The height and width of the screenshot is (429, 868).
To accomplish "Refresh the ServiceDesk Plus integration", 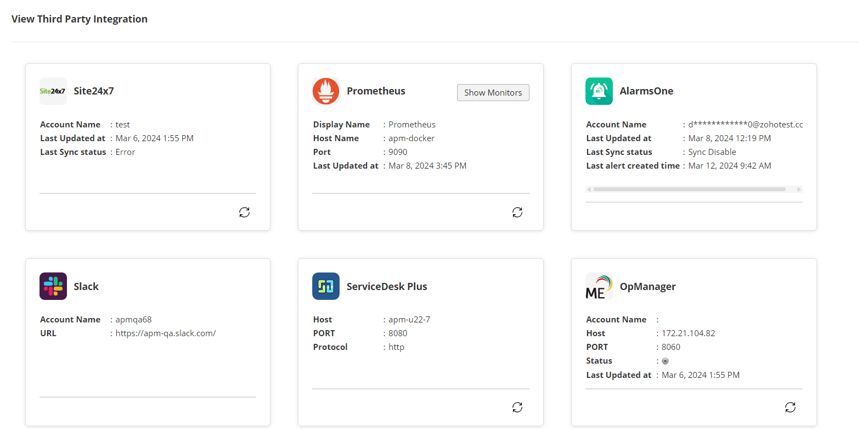I will pyautogui.click(x=517, y=407).
